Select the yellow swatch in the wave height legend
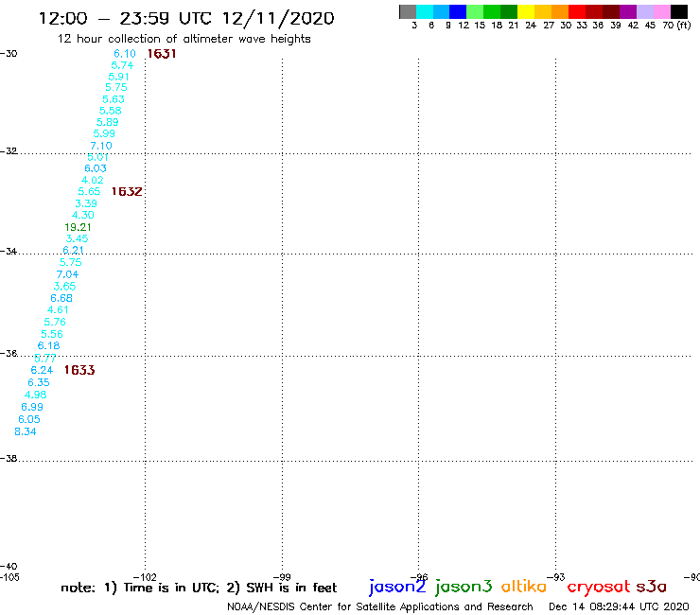This screenshot has height=615, width=700. pos(526,11)
